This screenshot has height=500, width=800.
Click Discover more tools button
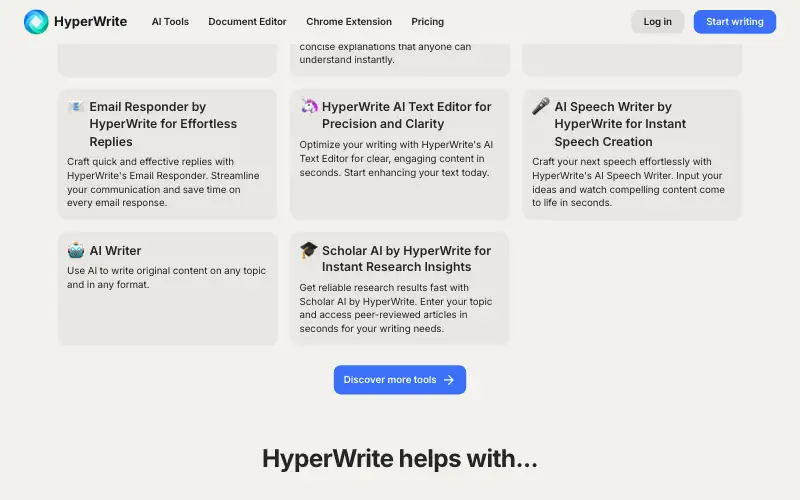399,380
